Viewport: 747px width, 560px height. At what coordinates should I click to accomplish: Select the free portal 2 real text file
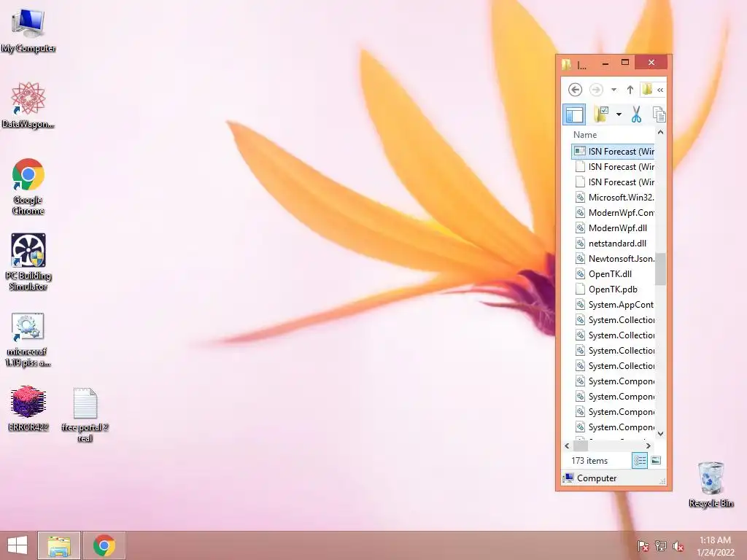tap(85, 415)
